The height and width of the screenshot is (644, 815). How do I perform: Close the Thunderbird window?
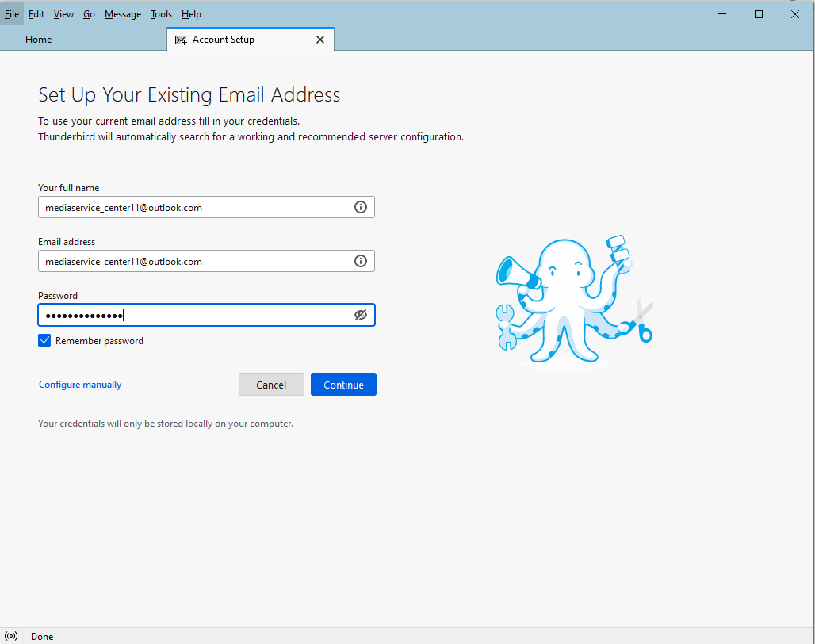tap(794, 14)
